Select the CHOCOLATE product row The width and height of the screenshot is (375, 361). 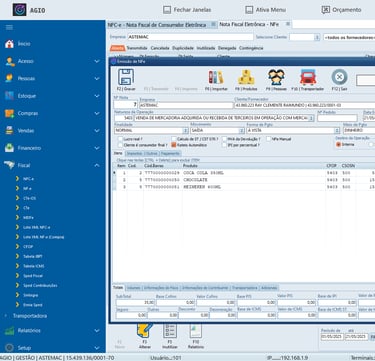pyautogui.click(x=244, y=180)
